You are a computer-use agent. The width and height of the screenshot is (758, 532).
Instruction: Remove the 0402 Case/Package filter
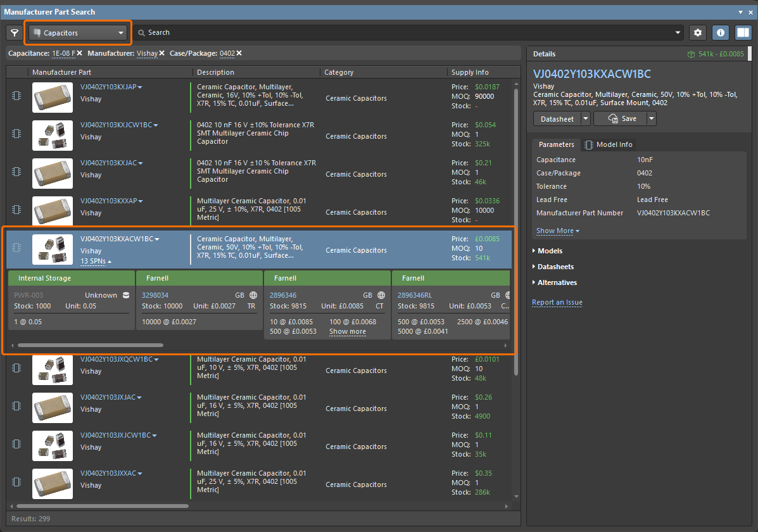[x=239, y=53]
